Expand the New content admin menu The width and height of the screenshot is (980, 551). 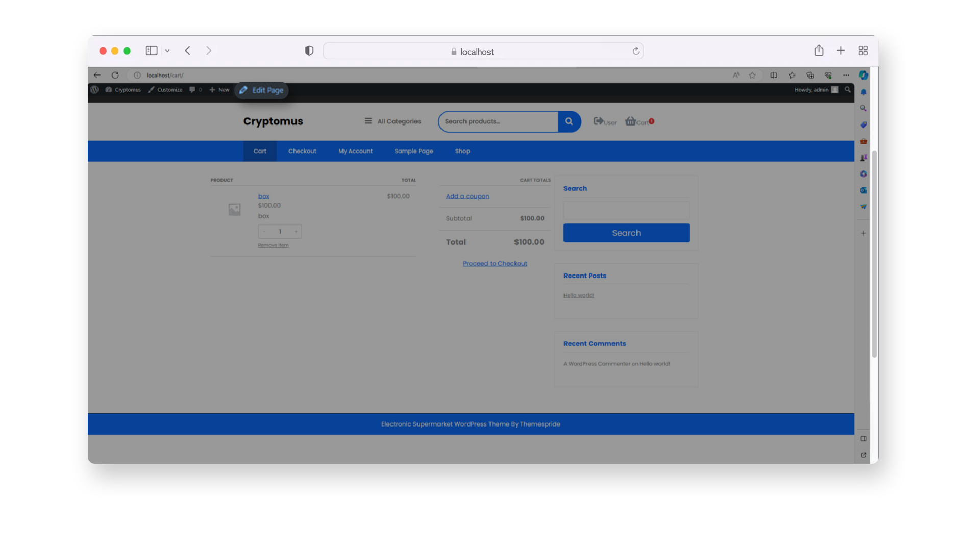pos(219,90)
